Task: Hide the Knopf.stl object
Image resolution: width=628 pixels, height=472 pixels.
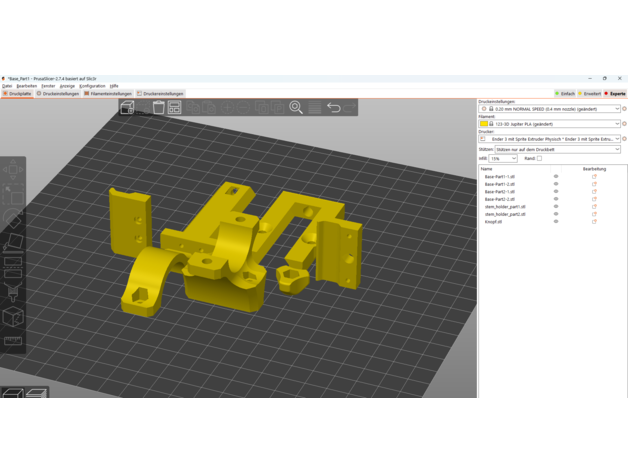Action: coord(556,221)
